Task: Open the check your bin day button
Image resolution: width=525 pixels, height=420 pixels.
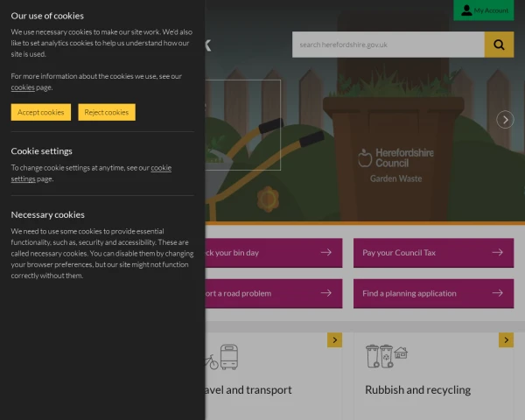Action: (274, 253)
